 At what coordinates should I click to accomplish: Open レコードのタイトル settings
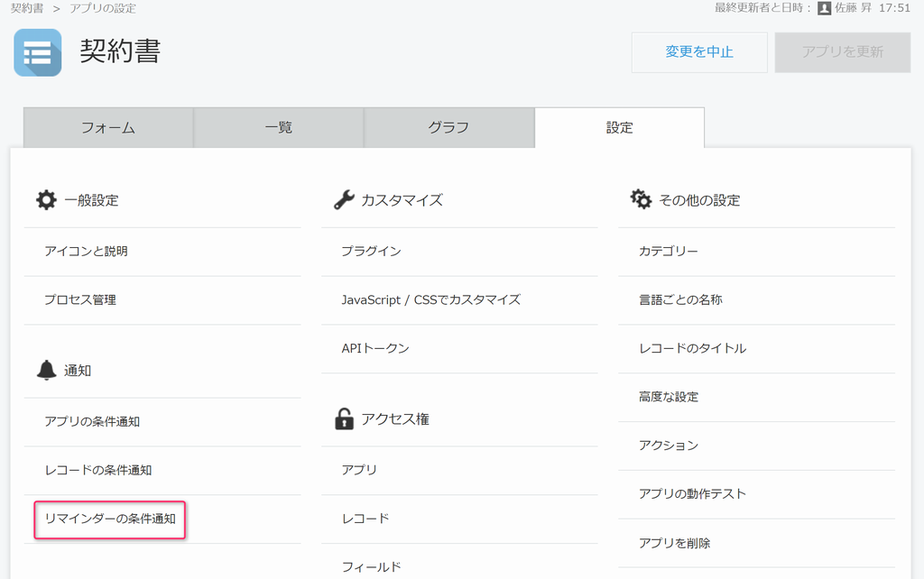692,348
